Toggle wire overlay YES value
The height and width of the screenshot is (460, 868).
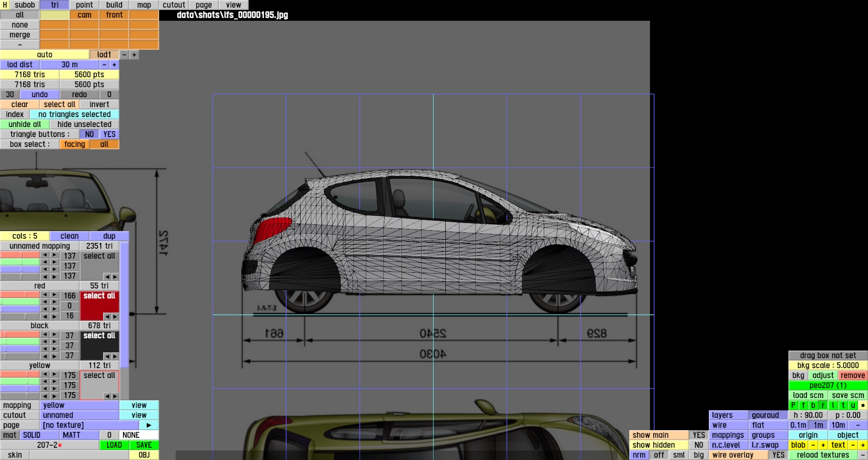778,455
